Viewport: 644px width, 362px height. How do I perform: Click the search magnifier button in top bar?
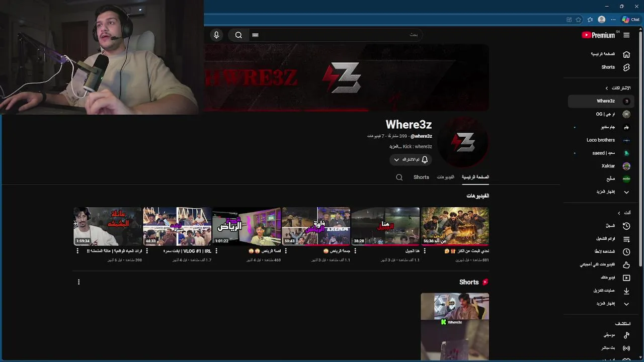[x=238, y=35]
